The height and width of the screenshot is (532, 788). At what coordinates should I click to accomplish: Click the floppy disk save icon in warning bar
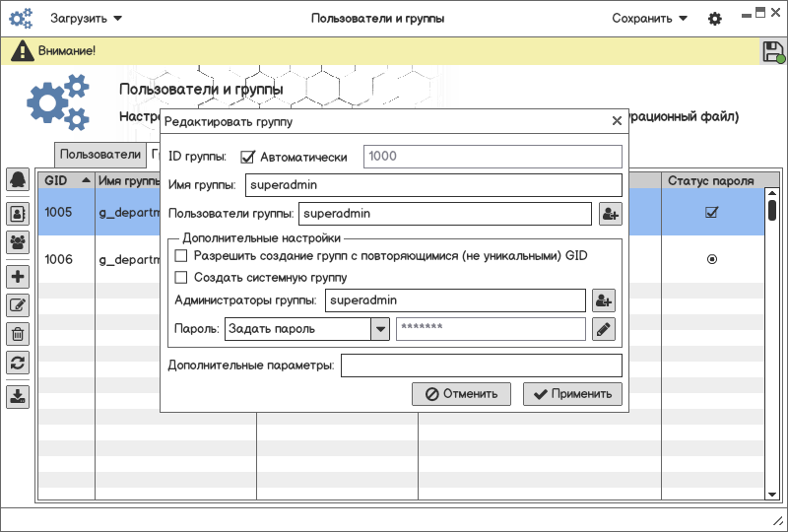pyautogui.click(x=773, y=51)
